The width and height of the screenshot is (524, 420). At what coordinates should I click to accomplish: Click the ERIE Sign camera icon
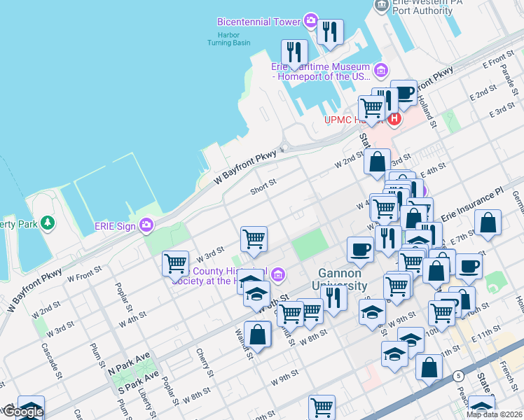click(x=146, y=225)
